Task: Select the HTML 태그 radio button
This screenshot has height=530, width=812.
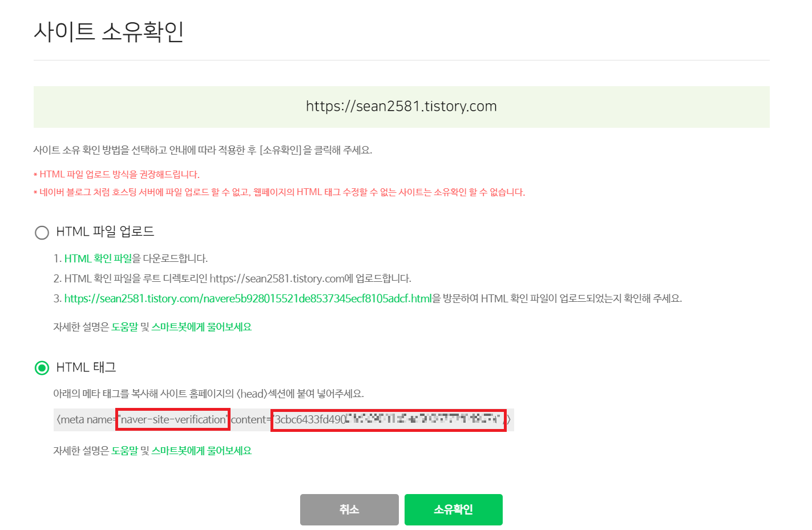Action: [x=42, y=368]
